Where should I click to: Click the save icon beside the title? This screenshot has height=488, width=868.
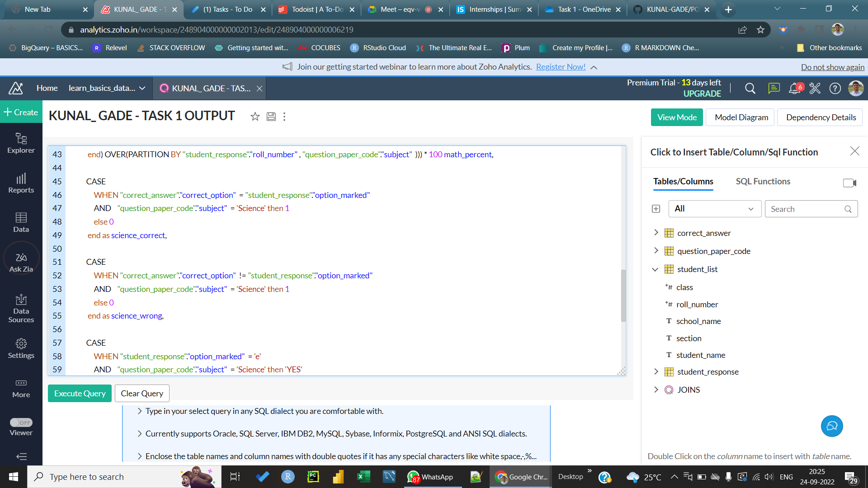(271, 117)
